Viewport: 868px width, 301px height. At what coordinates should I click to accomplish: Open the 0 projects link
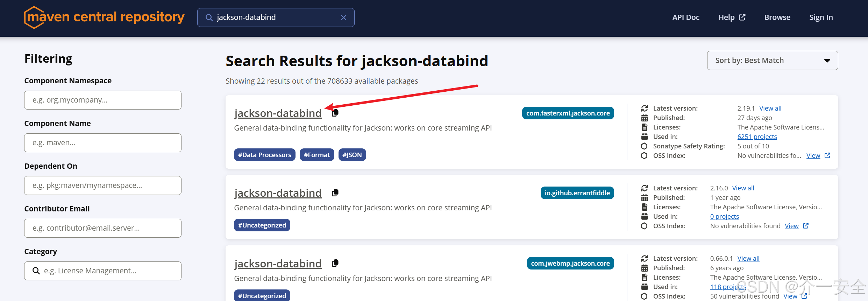click(725, 216)
